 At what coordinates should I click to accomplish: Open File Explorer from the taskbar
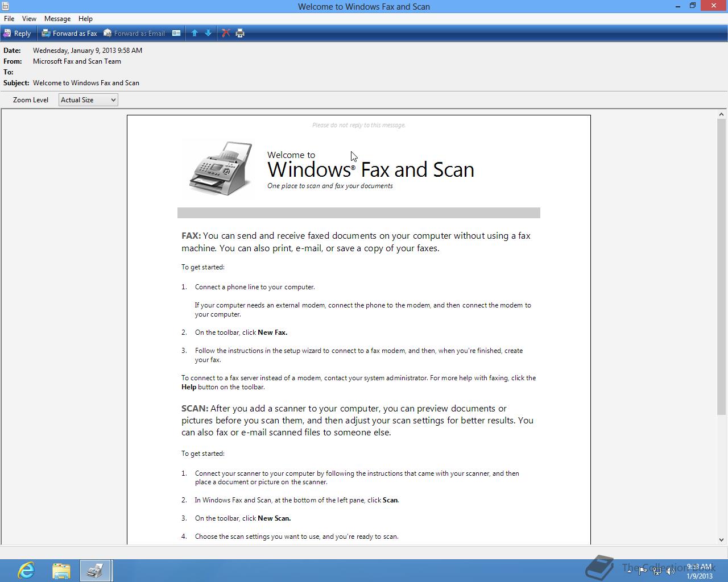(x=61, y=570)
